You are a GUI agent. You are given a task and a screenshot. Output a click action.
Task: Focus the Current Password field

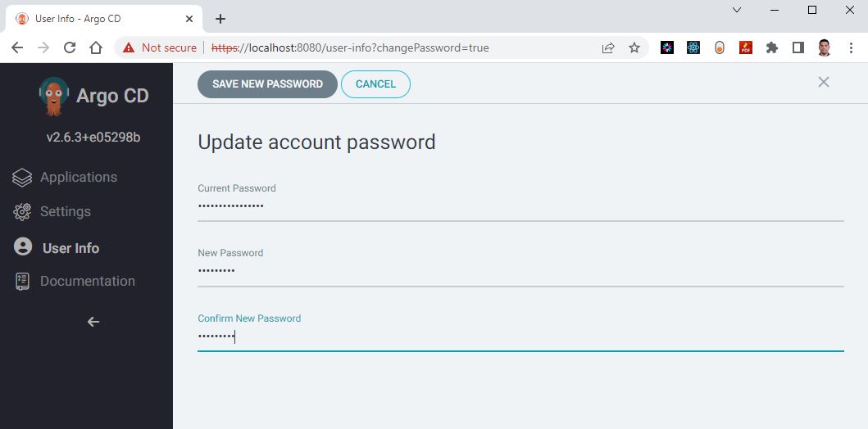pos(520,206)
